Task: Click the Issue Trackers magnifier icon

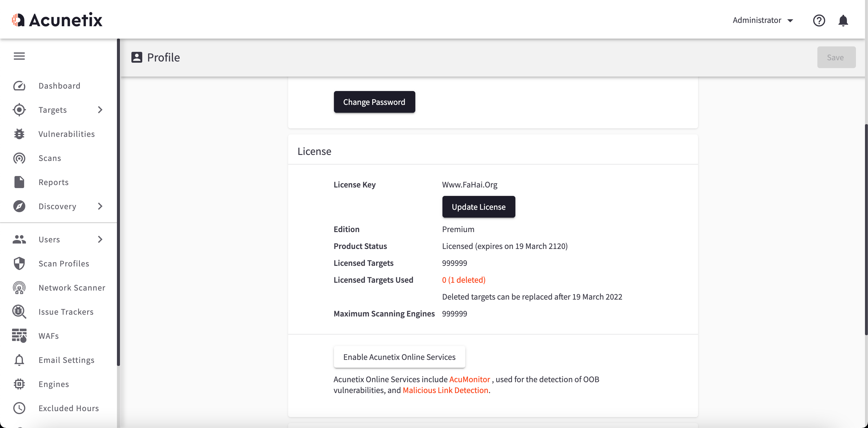Action: click(x=19, y=312)
